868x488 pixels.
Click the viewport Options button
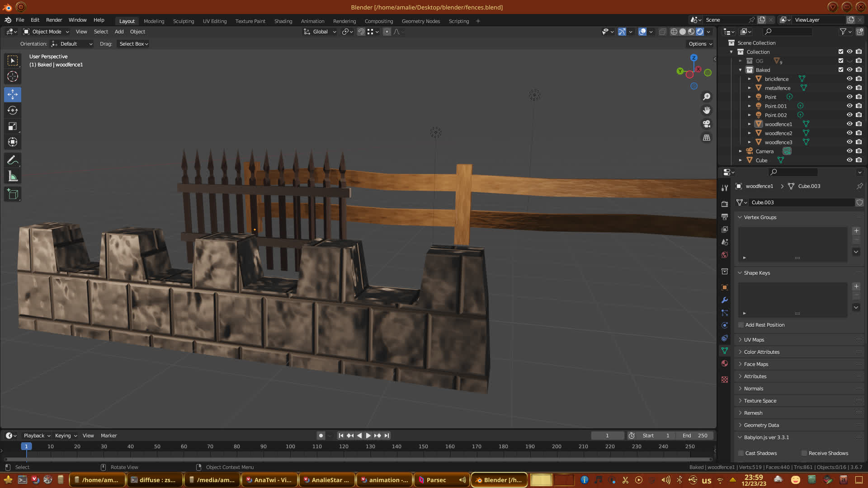(700, 44)
